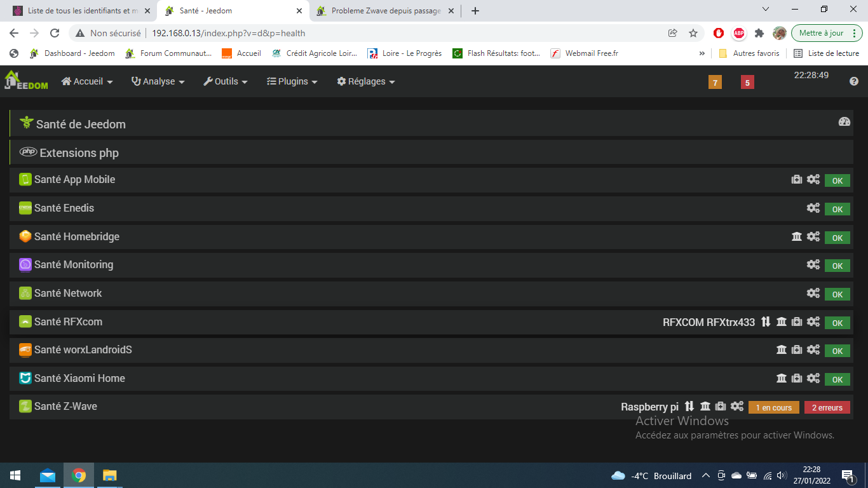
Task: Open the Plugins dropdown menu
Action: 292,81
